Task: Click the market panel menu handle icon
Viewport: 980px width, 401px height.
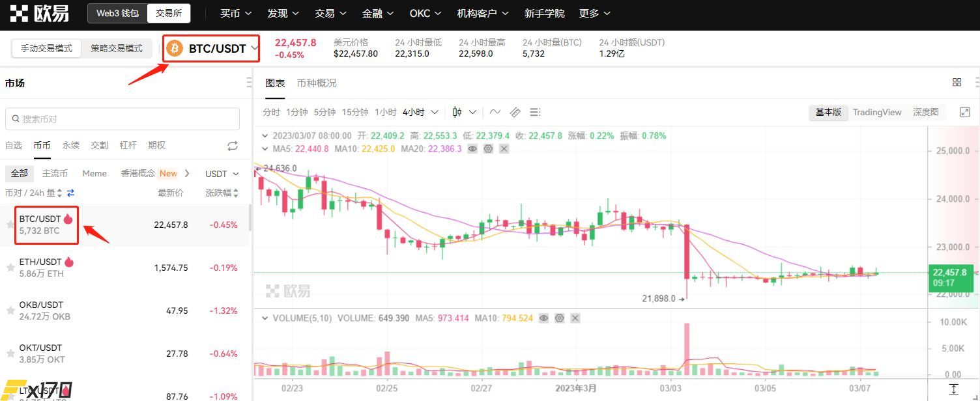Action: (x=249, y=83)
